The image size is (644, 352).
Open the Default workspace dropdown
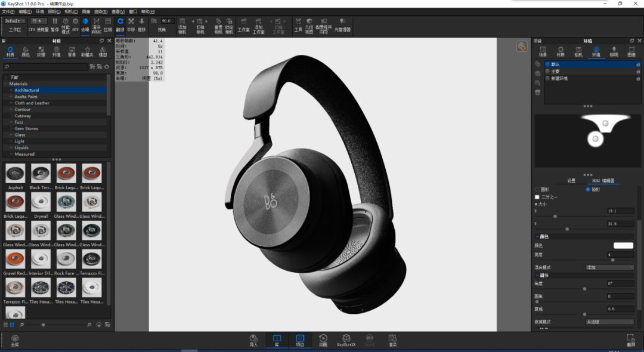click(x=15, y=21)
